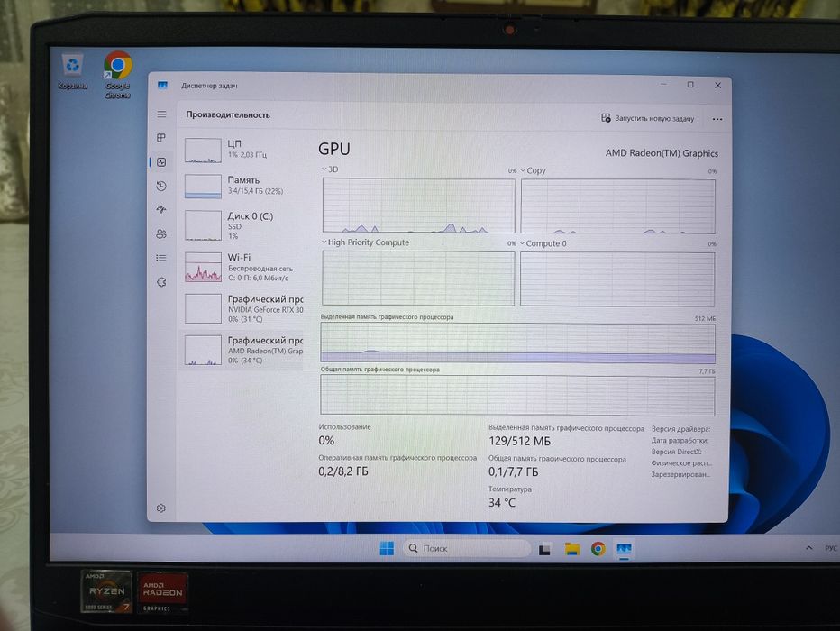
Task: Open the Users icon in sidebar
Action: point(161,233)
